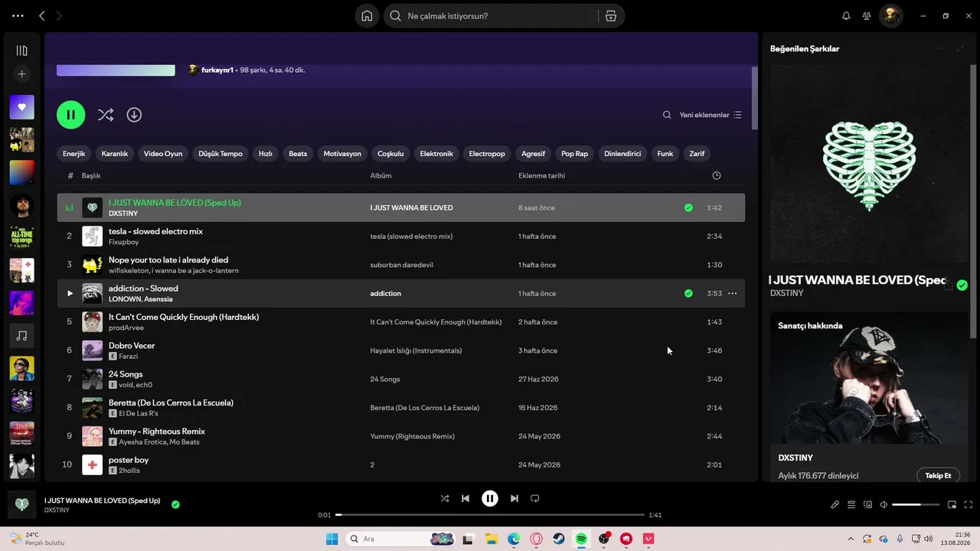Open the 'tesla - slowed electro mix' cover thumbnail
Viewport: 980px width, 551px height.
[92, 236]
